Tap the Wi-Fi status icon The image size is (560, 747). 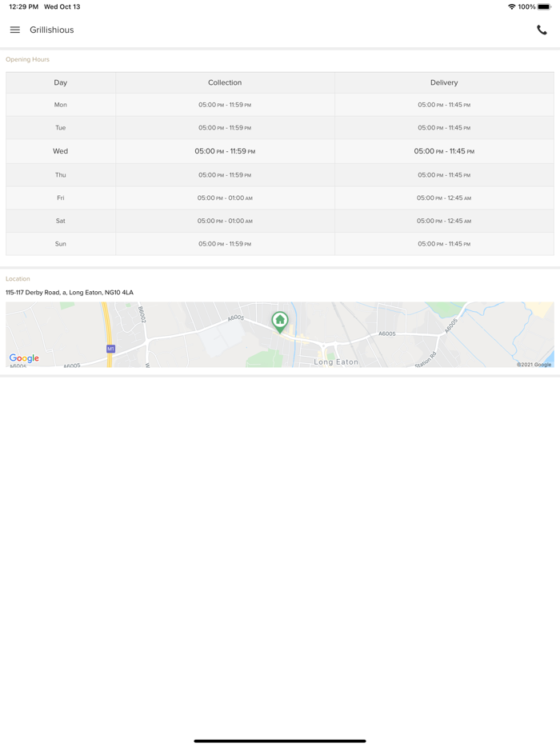point(511,7)
